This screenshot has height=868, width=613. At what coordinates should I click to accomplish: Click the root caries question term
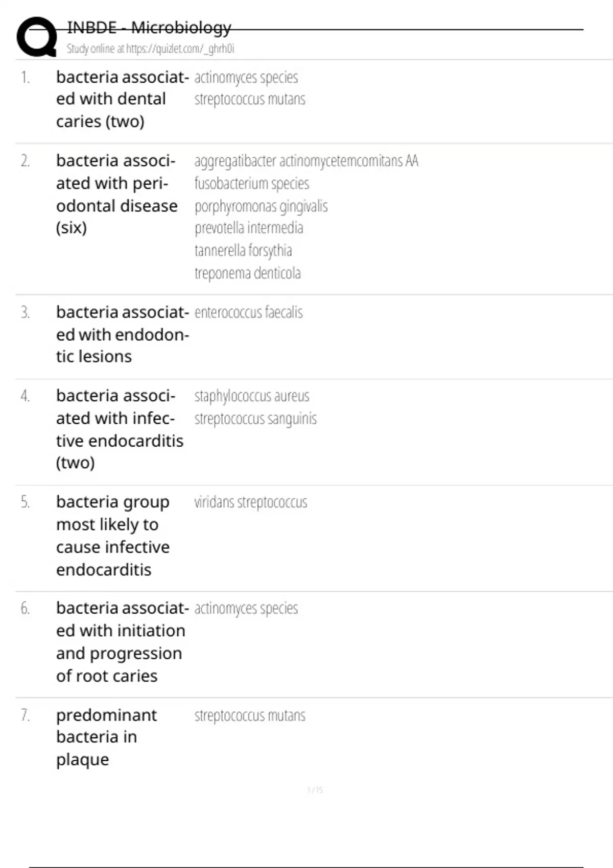pos(122,642)
